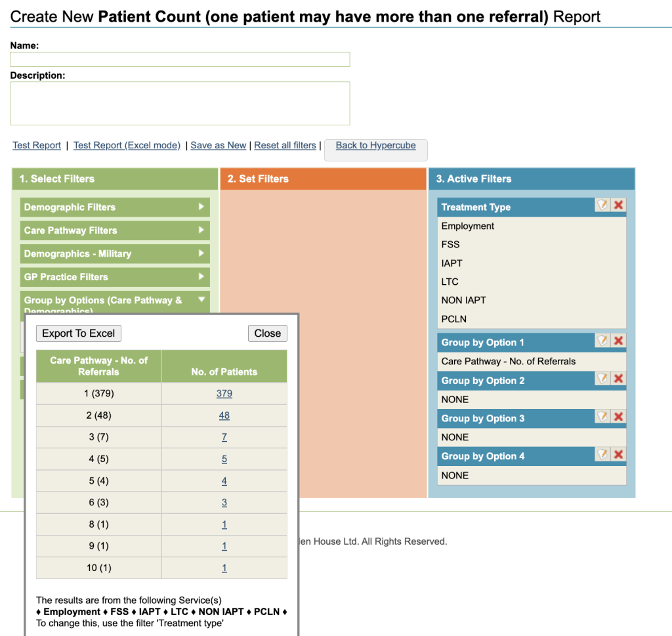Expand Care Pathway Filters section
This screenshot has width=672, height=636.
coord(115,230)
